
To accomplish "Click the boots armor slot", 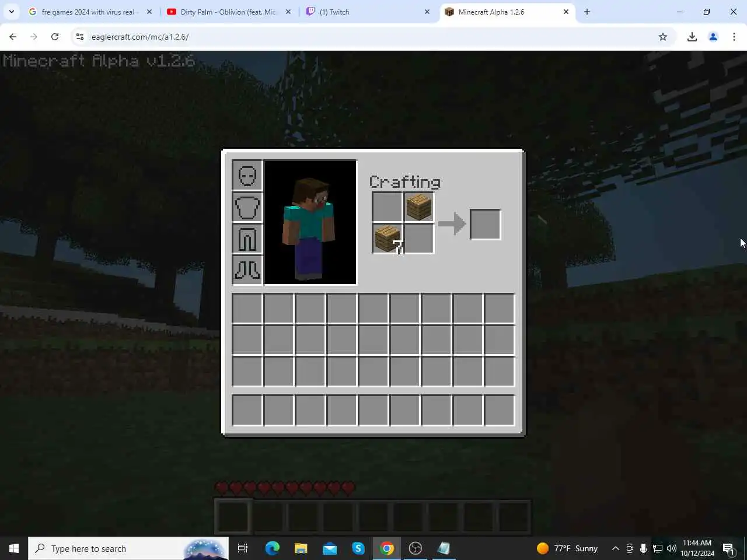I will pyautogui.click(x=247, y=270).
